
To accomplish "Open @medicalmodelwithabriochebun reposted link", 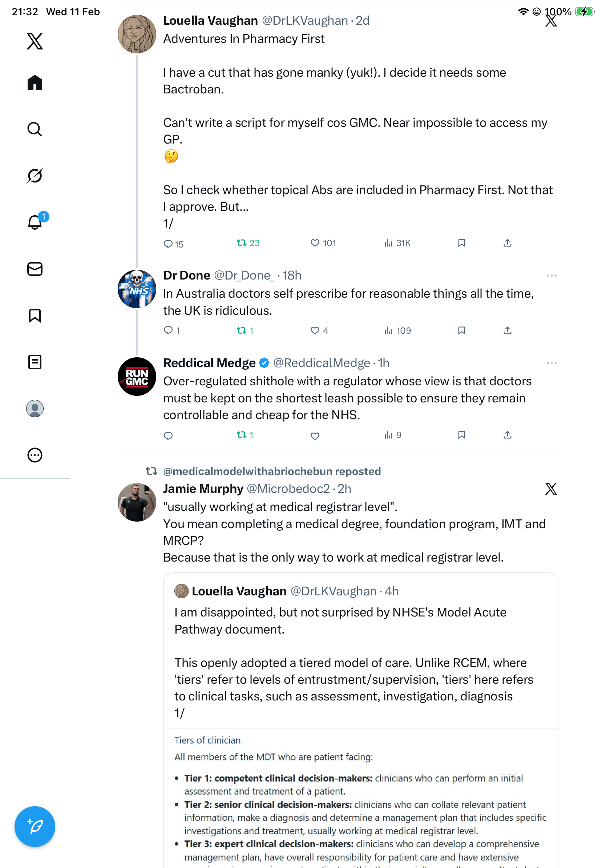I will (x=272, y=471).
